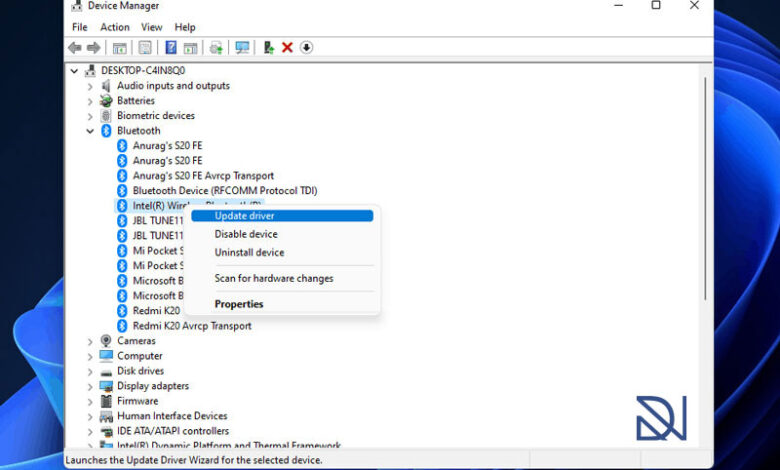Expand the Biometric devices category
The width and height of the screenshot is (780, 470).
tap(90, 116)
